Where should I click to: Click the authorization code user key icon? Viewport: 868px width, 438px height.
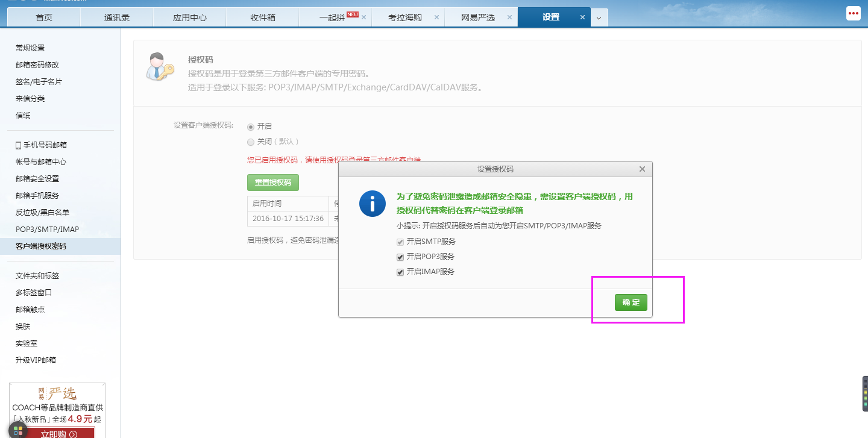160,67
